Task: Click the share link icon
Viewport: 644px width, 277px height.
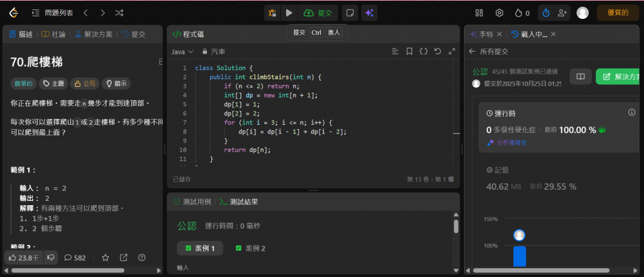Action: [x=124, y=257]
